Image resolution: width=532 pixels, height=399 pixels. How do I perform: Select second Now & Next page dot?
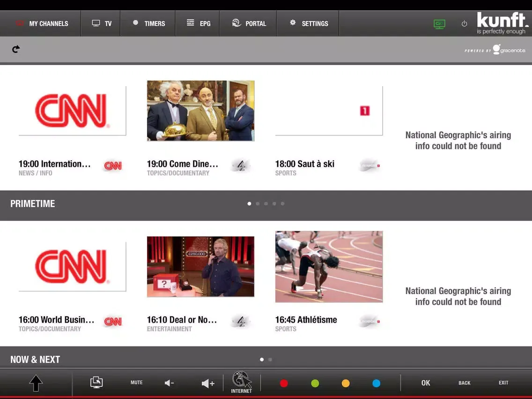[x=270, y=359]
